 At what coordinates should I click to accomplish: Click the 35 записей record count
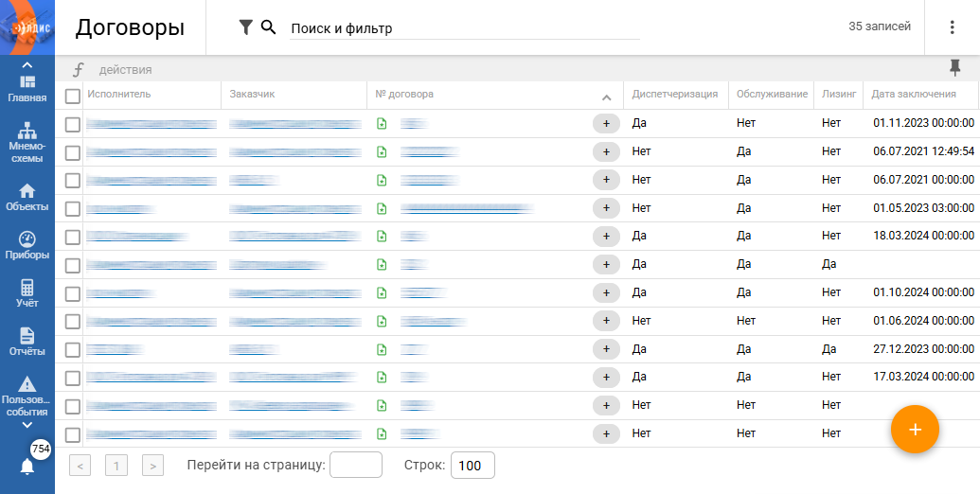click(x=880, y=26)
